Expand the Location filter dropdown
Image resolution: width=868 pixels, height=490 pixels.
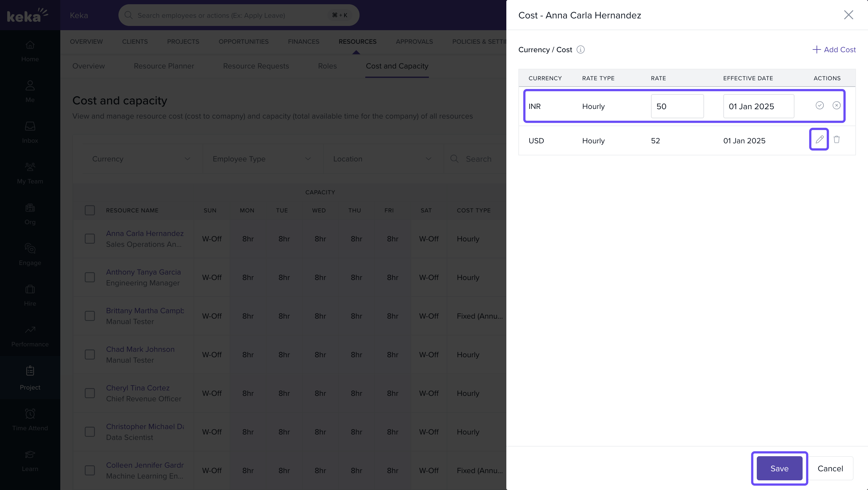(x=382, y=159)
